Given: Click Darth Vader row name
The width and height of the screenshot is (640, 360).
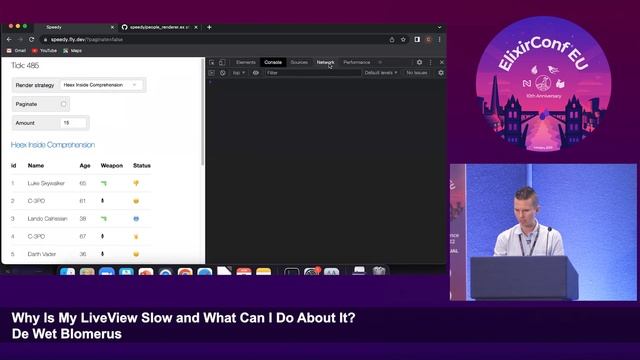Looking at the screenshot, I should pyautogui.click(x=42, y=254).
